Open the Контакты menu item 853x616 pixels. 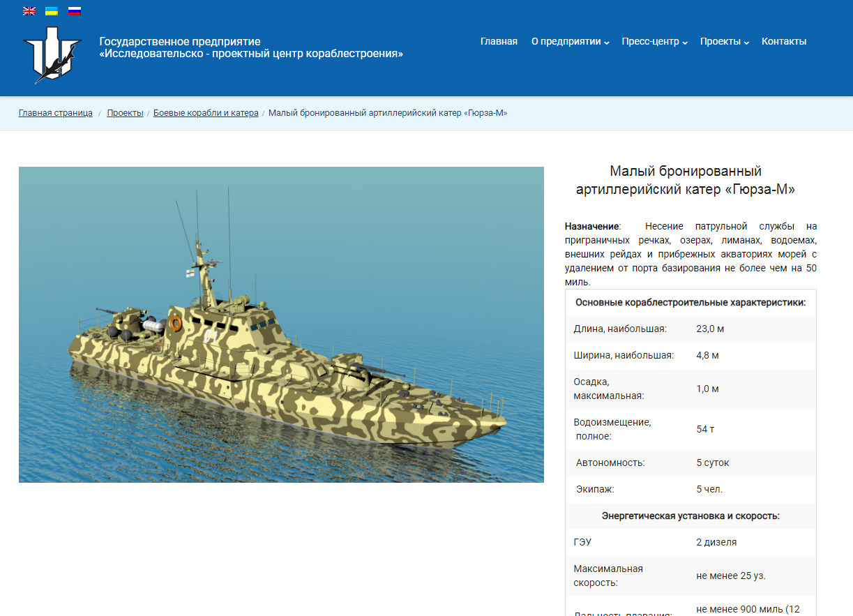click(784, 41)
